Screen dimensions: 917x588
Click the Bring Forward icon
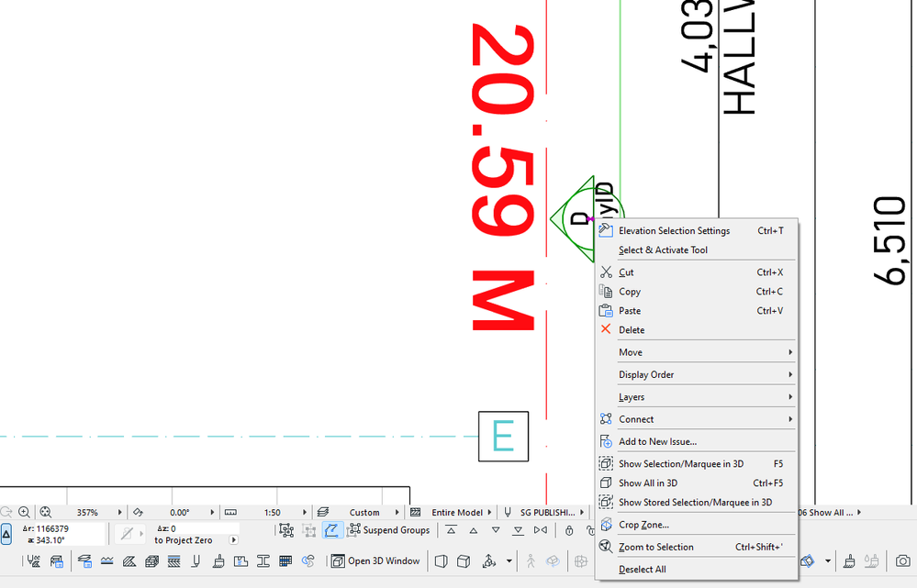point(474,531)
